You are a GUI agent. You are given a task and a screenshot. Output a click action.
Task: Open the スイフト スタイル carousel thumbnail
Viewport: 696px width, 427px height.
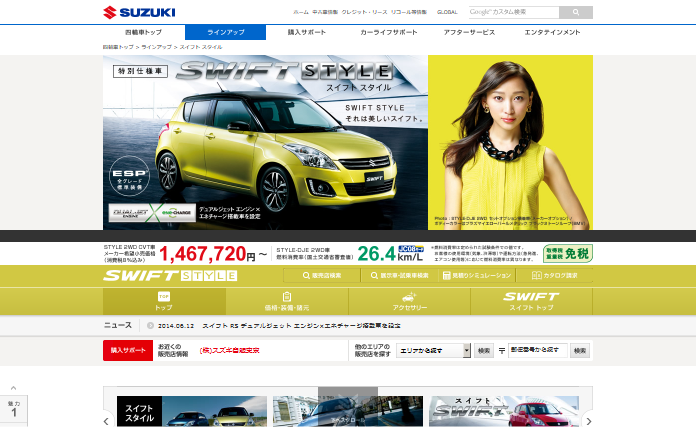[192, 411]
